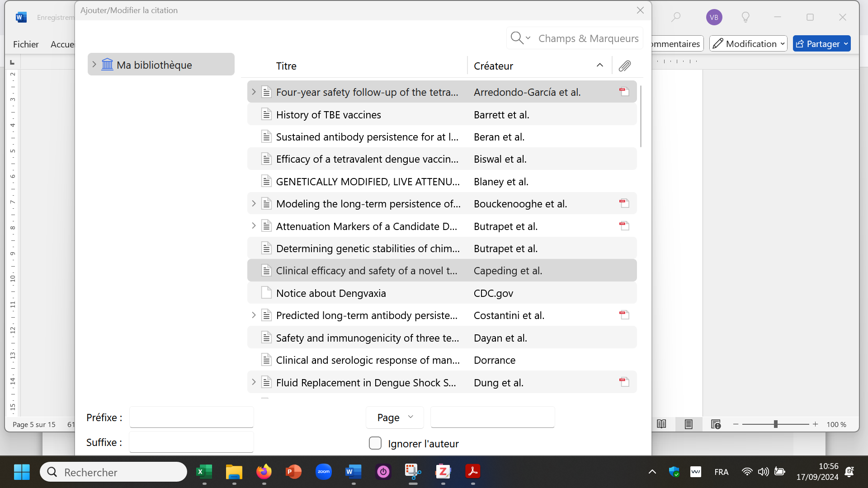Viewport: 868px width, 488px height.
Task: Click the lightbulb icon in Word's title bar
Action: click(745, 17)
